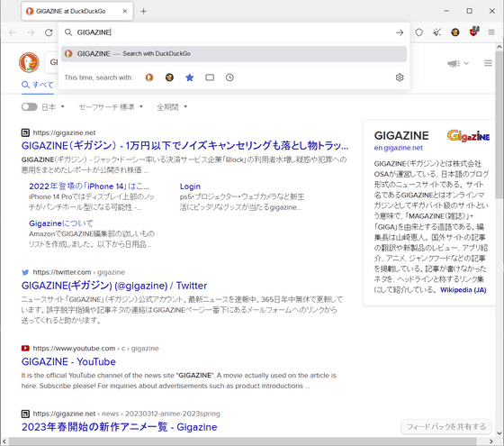Click the horizontal scrollbar right arrow
This screenshot has width=504, height=446.
[x=490, y=441]
